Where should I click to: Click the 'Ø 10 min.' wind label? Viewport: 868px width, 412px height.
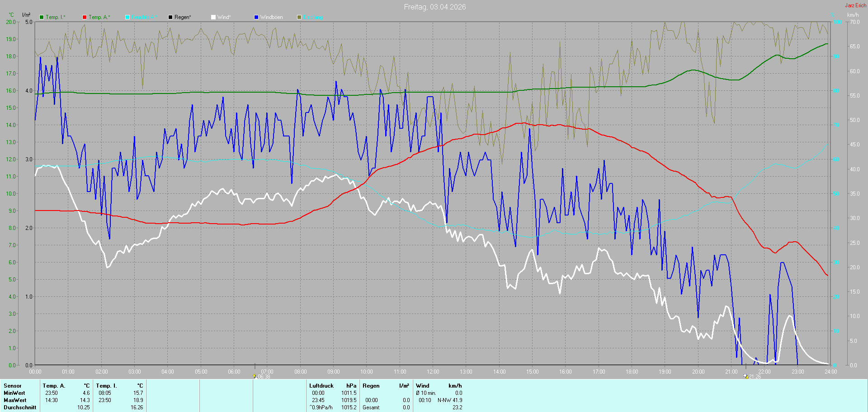tap(426, 393)
